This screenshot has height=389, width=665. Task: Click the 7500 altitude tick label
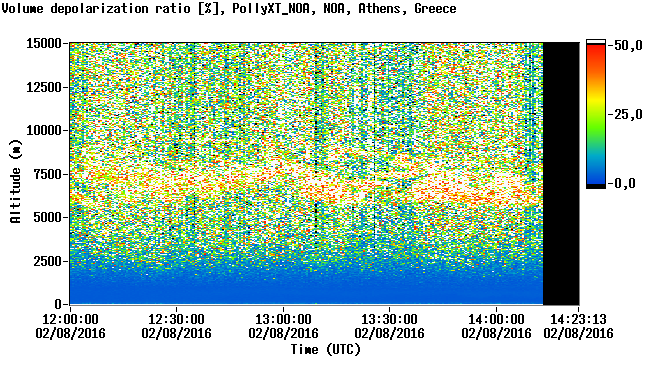point(48,174)
